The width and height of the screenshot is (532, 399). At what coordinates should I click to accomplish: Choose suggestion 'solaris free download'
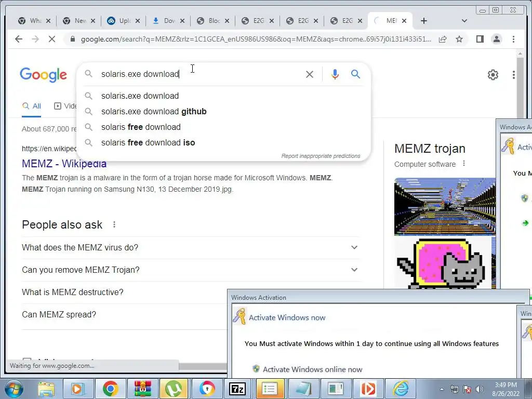(223, 127)
